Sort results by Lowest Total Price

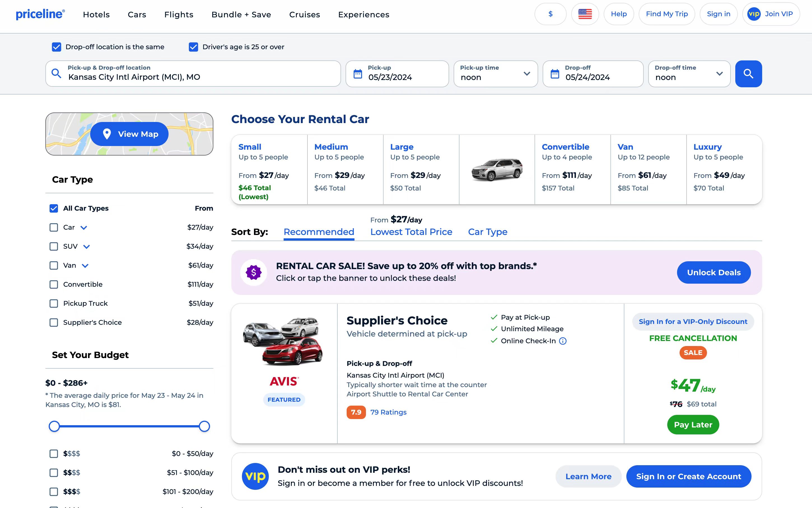tap(411, 232)
